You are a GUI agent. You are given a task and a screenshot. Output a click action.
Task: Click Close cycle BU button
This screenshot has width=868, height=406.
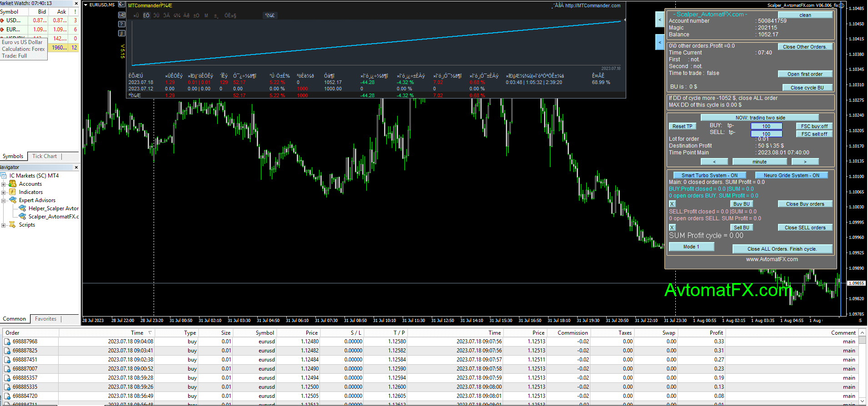[x=807, y=88]
